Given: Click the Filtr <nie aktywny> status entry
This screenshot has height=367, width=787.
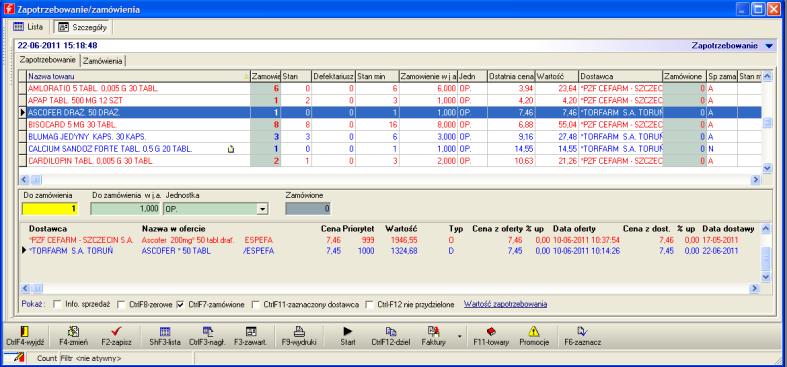Looking at the screenshot, I should tap(90, 358).
